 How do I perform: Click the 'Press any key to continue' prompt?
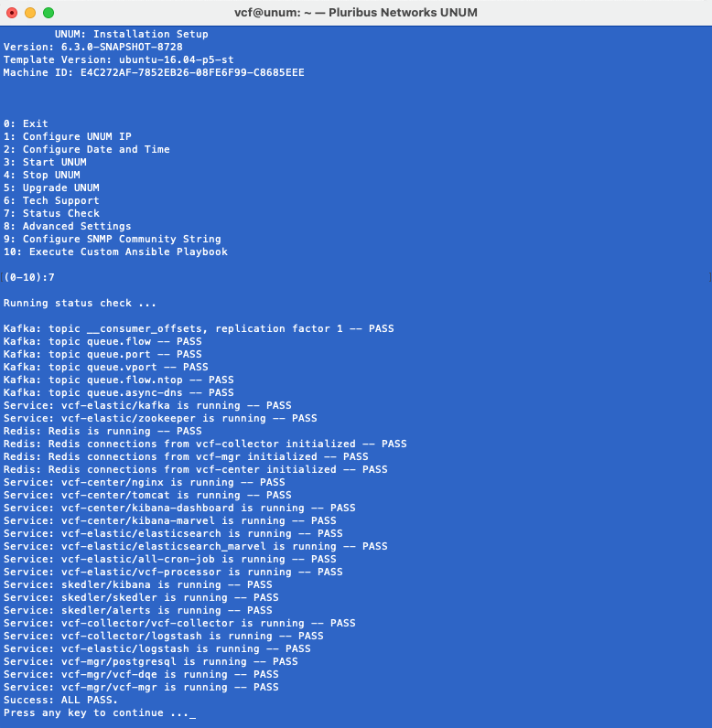(96, 712)
